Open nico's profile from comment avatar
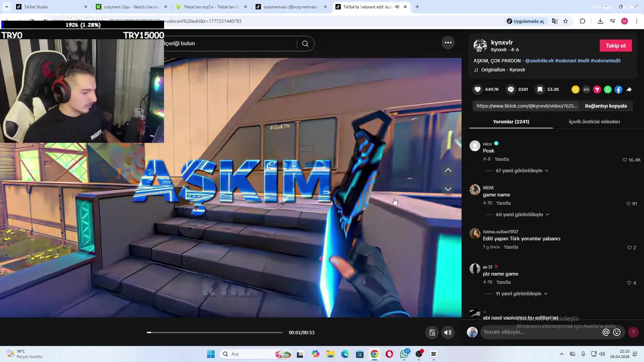Viewport: 644px width, 362px height. tap(475, 146)
